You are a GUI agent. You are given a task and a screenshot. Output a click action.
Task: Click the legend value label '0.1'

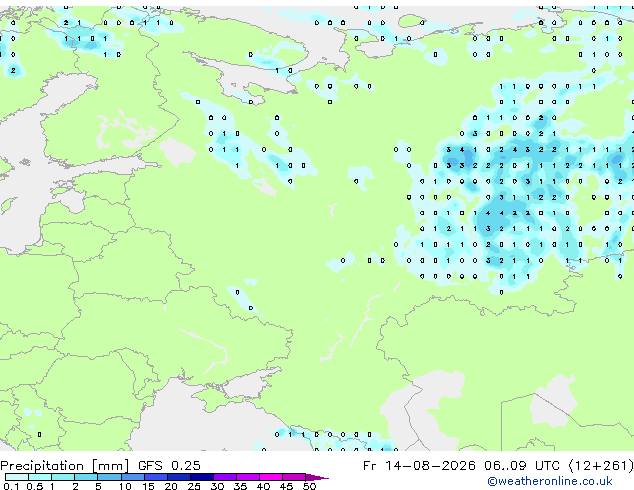click(x=11, y=486)
